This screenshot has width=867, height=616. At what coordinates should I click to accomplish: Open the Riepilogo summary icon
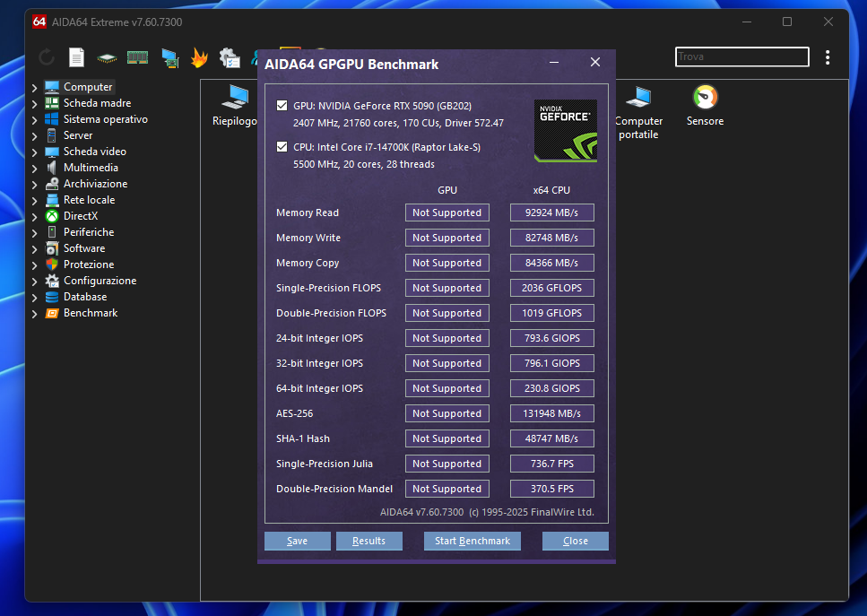tap(234, 106)
